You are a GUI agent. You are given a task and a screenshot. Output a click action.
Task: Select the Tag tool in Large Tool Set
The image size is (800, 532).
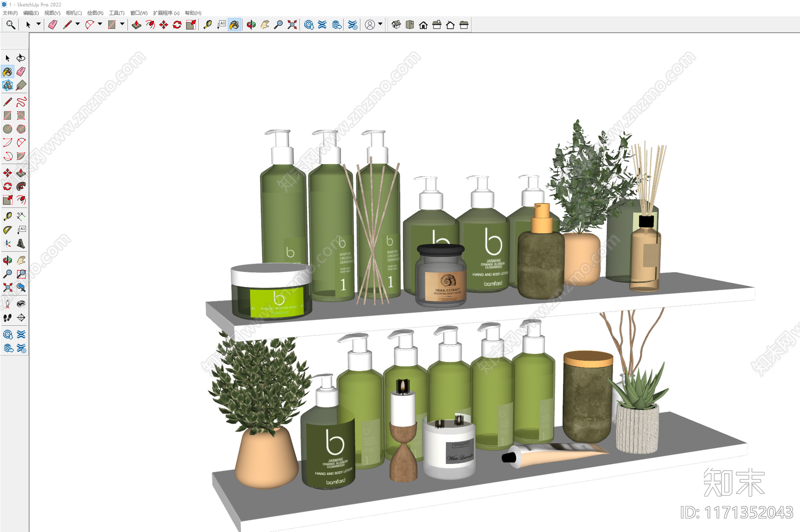pyautogui.click(x=21, y=85)
